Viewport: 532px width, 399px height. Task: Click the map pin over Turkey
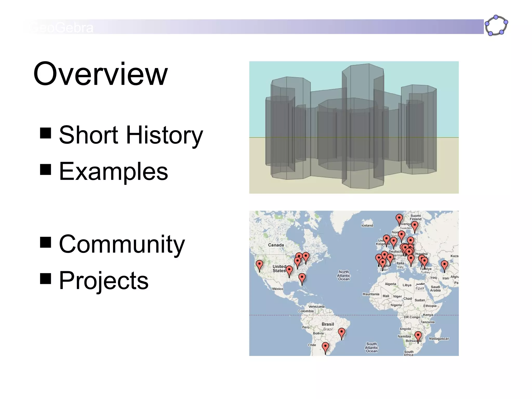click(x=424, y=261)
